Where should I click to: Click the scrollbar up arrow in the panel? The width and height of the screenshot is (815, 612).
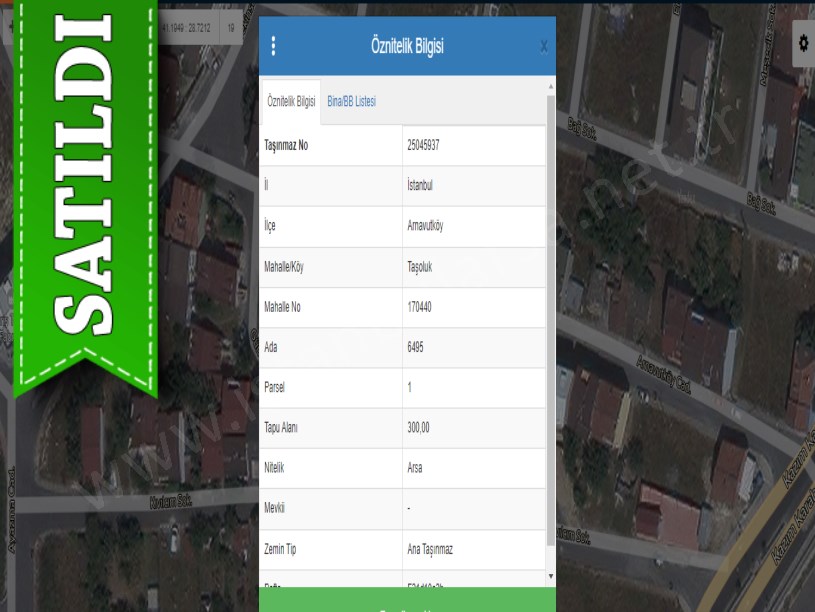point(550,88)
